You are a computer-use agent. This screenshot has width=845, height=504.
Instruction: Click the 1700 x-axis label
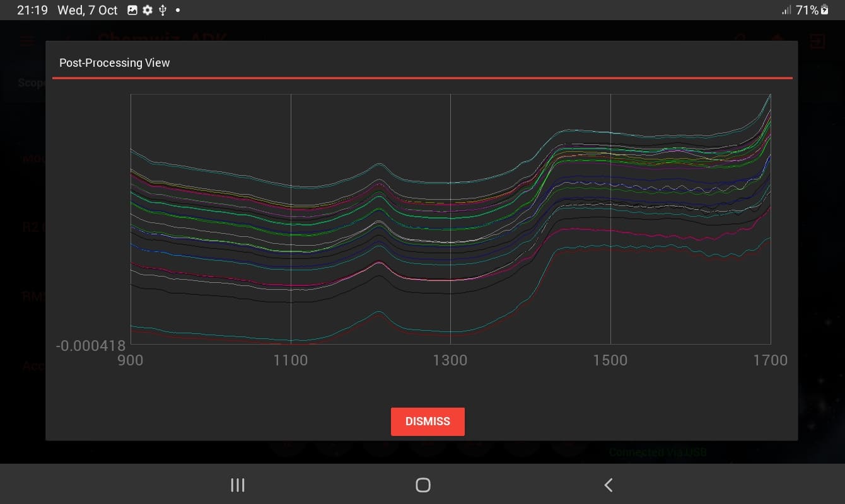click(x=771, y=360)
